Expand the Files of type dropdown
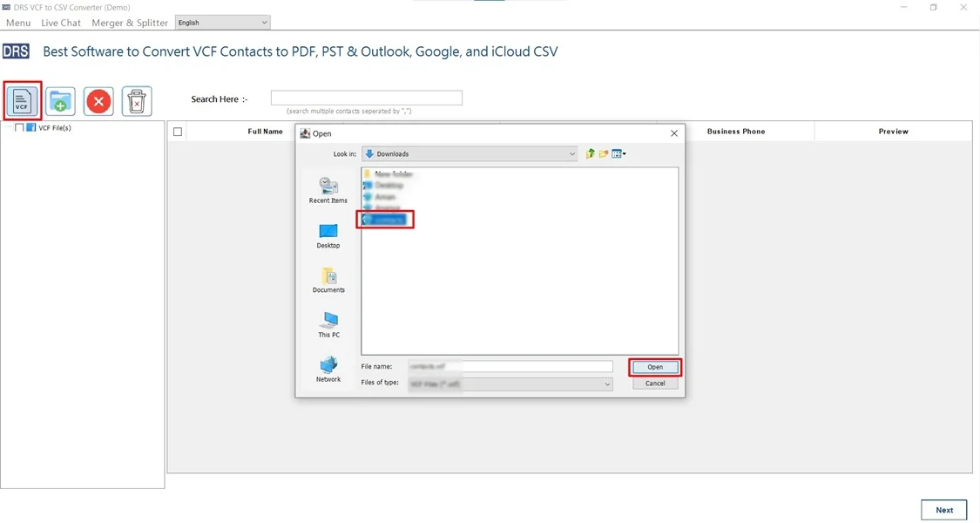Screen dimensions: 980x523 (607, 384)
